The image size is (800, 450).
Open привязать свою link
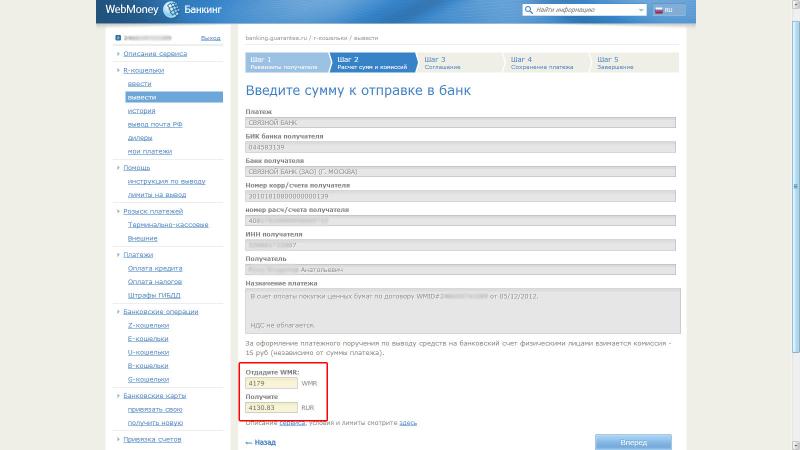tap(155, 410)
